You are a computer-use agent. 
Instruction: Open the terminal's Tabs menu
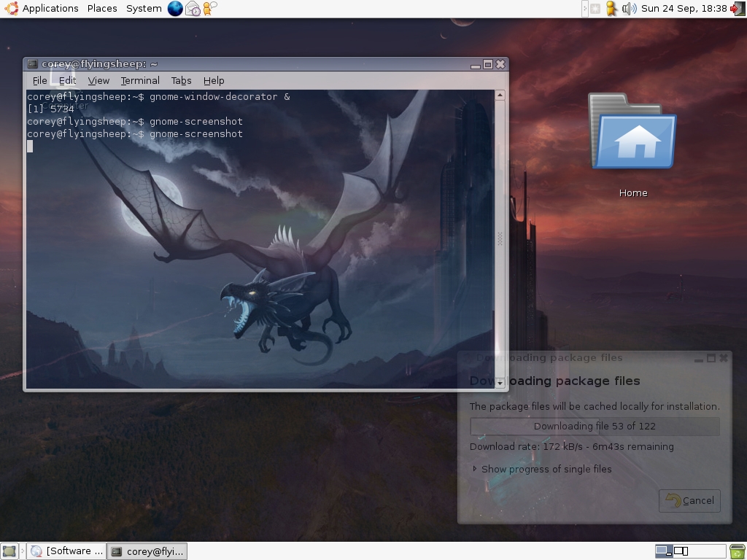pyautogui.click(x=181, y=80)
